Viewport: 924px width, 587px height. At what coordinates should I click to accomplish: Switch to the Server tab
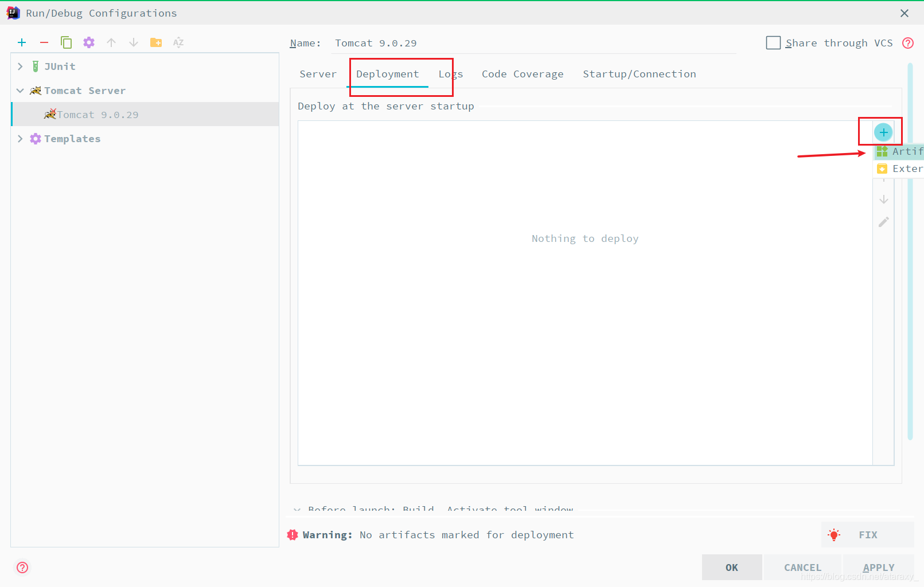[318, 74]
